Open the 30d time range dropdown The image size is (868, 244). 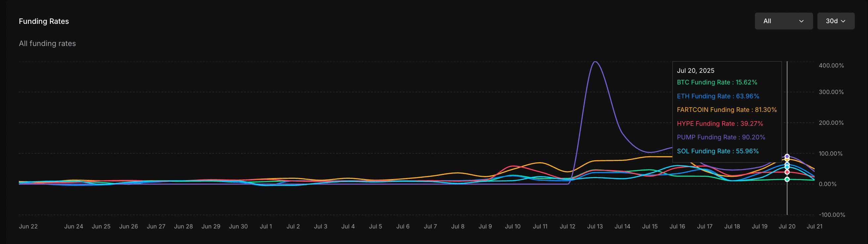coord(836,21)
